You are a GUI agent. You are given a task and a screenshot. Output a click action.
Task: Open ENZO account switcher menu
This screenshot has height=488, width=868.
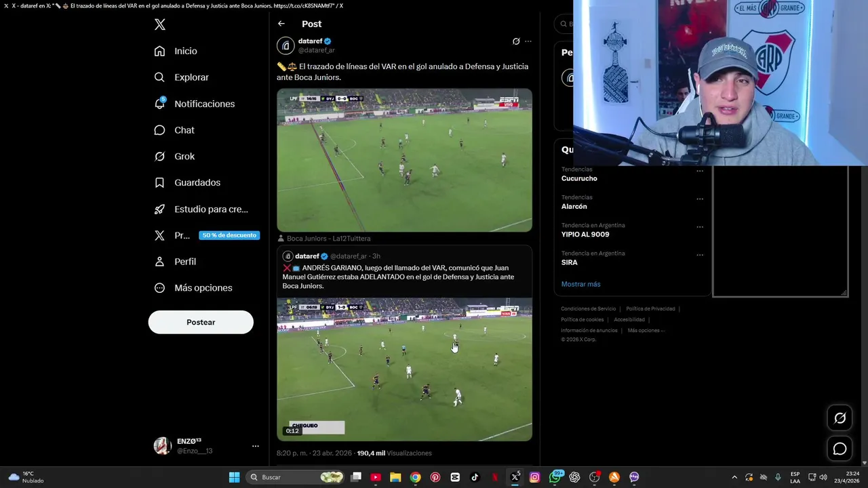pyautogui.click(x=256, y=446)
